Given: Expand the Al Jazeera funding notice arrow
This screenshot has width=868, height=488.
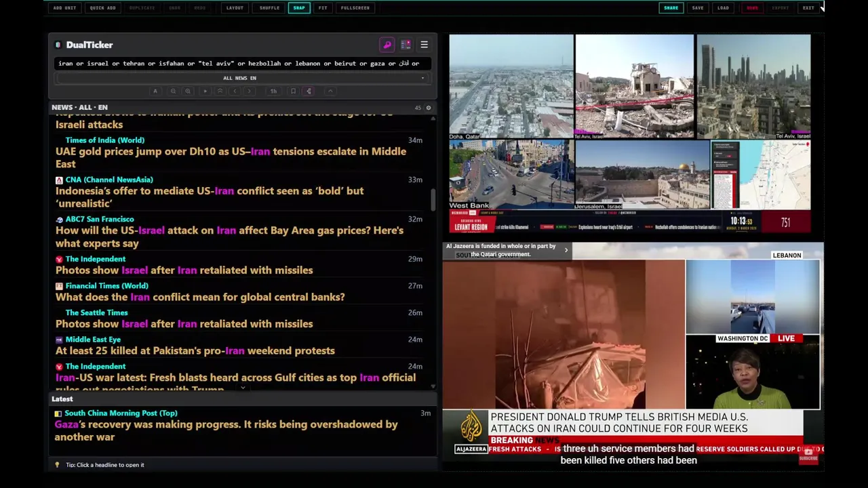Looking at the screenshot, I should 566,250.
